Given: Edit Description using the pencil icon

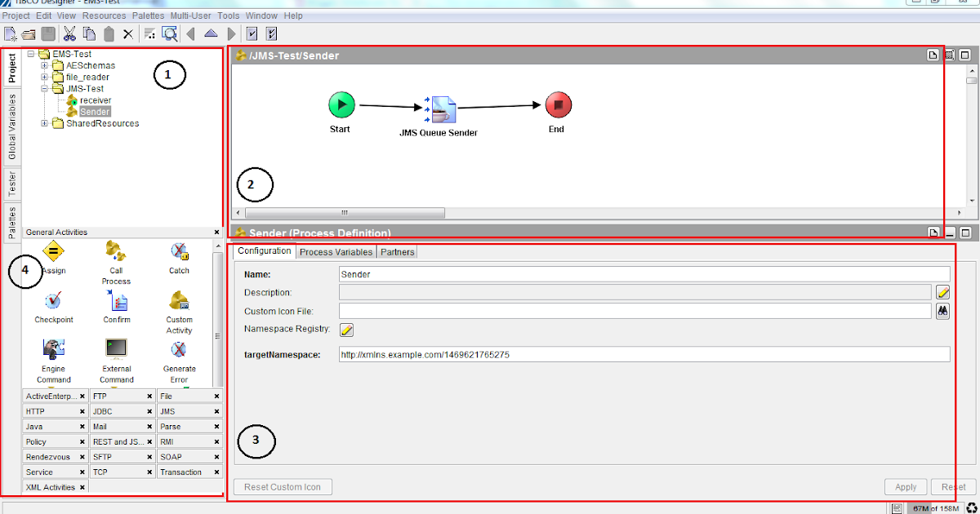Looking at the screenshot, I should [x=942, y=292].
